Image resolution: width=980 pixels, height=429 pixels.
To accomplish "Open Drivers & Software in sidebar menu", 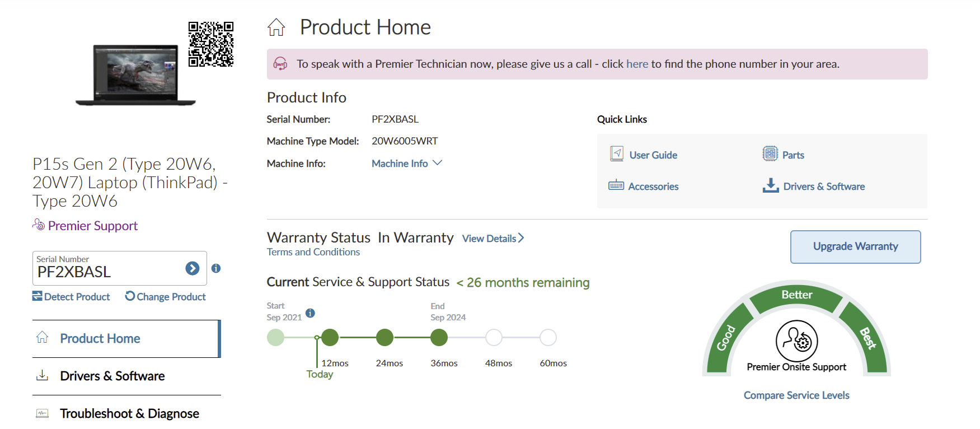I will point(112,376).
